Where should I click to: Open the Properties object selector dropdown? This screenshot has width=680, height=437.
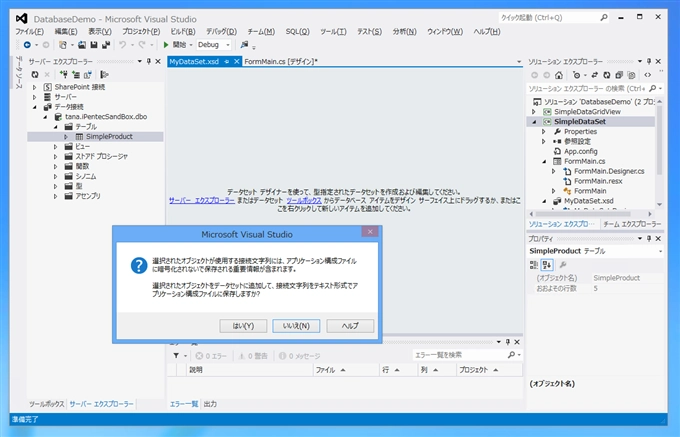[660, 251]
